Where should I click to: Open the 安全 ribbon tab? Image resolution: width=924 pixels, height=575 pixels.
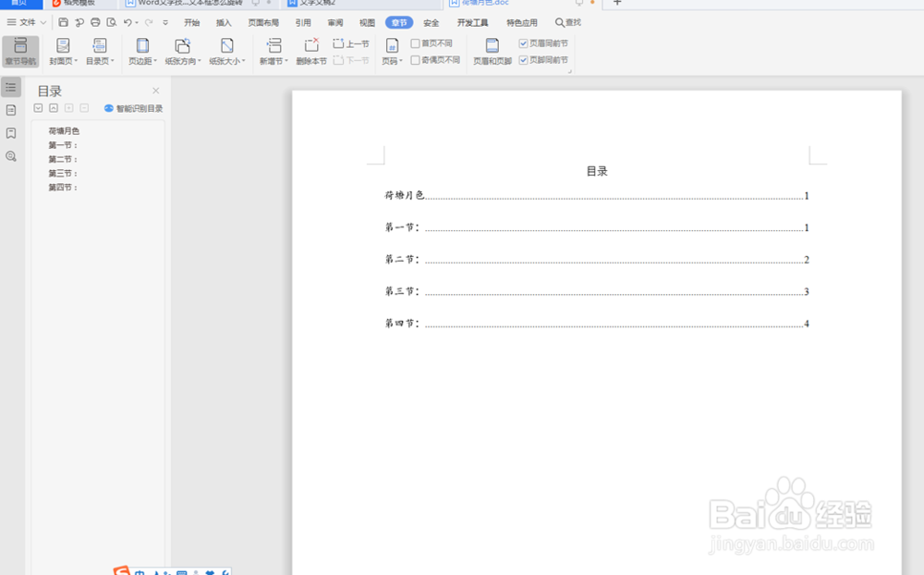pos(432,22)
